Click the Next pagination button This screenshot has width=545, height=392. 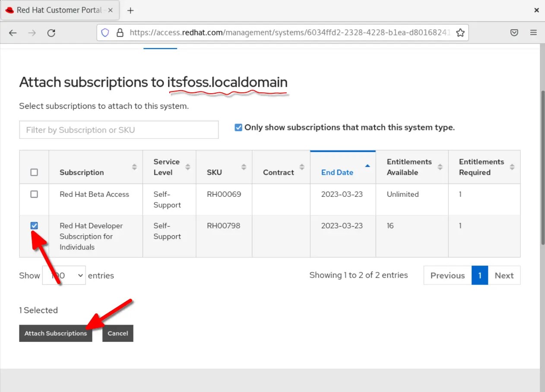click(x=504, y=275)
